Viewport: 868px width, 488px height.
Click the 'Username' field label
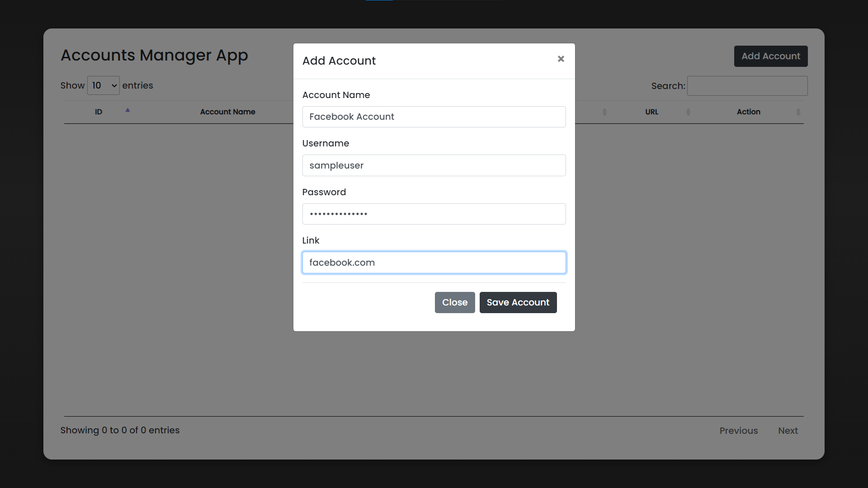(x=325, y=143)
